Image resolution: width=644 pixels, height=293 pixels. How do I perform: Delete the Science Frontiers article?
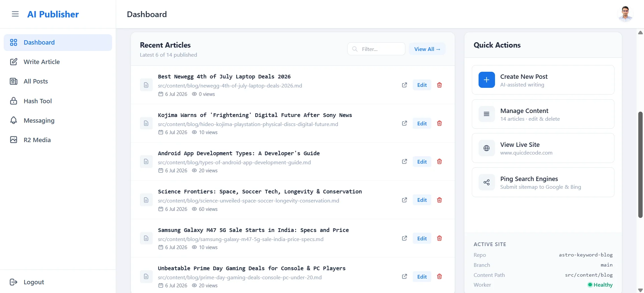point(439,200)
